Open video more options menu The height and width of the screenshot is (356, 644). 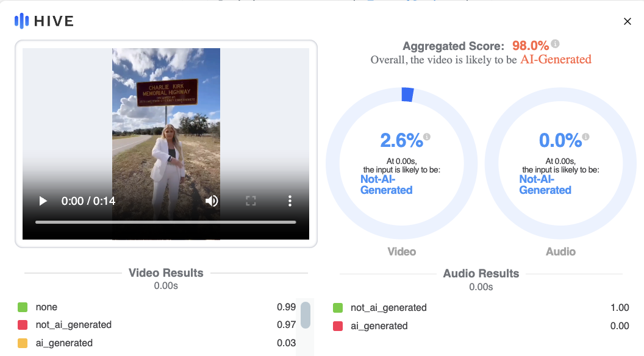pyautogui.click(x=290, y=201)
